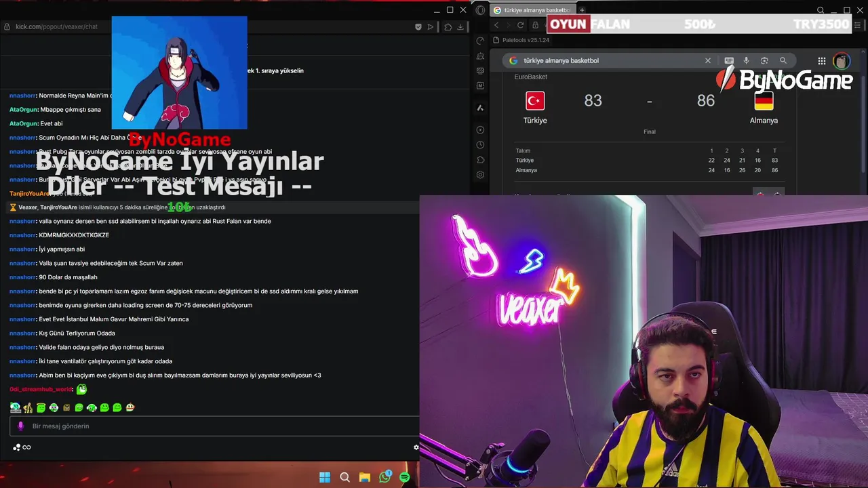
Task: Click Google search magnifier button
Action: pos(783,60)
